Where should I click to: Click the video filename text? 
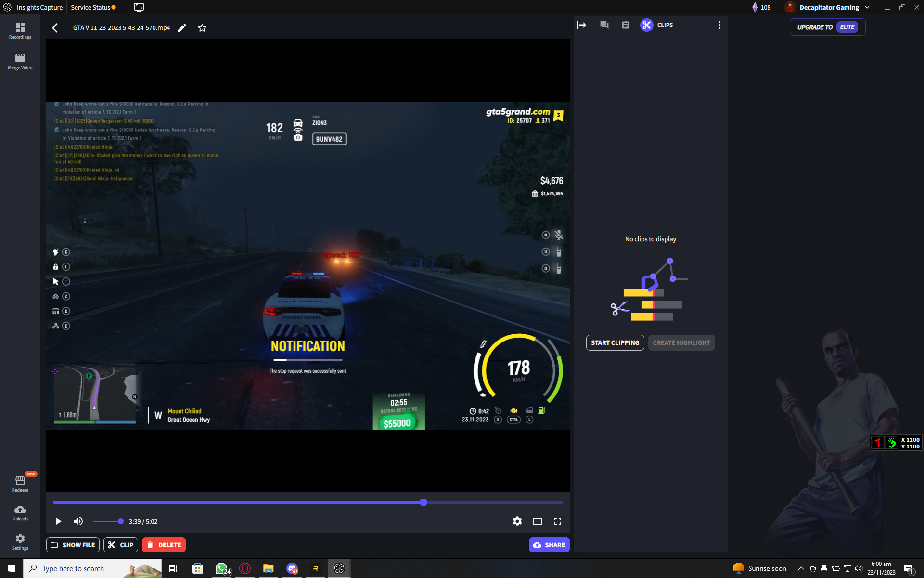pos(121,28)
